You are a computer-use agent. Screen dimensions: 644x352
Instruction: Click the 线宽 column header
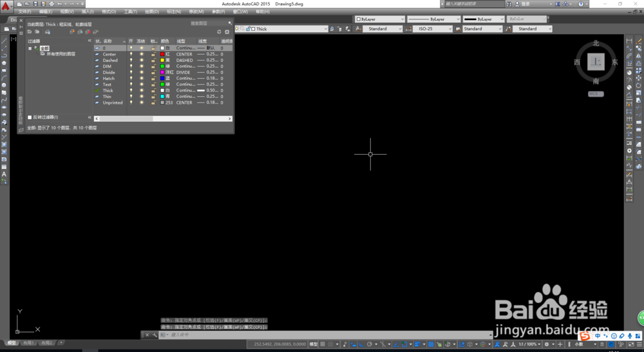click(x=207, y=41)
